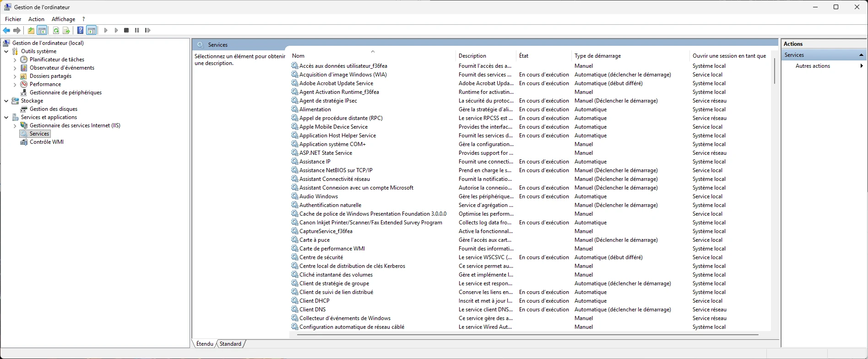The width and height of the screenshot is (868, 359).
Task: Switch to the Standard tab
Action: 230,344
